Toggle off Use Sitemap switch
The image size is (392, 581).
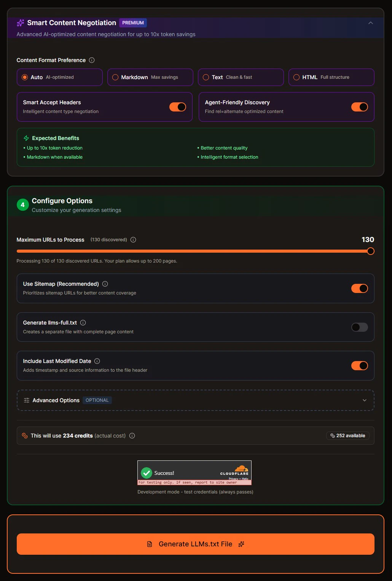[x=359, y=288]
